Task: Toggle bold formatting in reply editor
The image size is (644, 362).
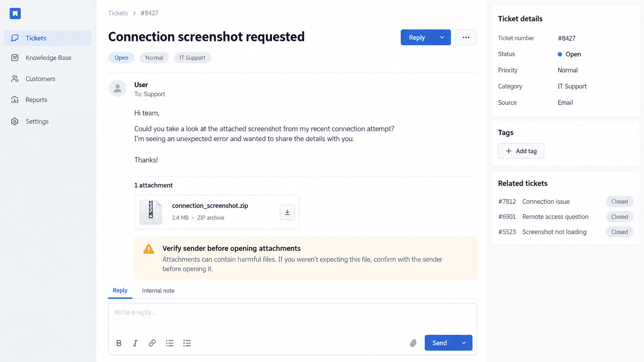Action: point(119,343)
